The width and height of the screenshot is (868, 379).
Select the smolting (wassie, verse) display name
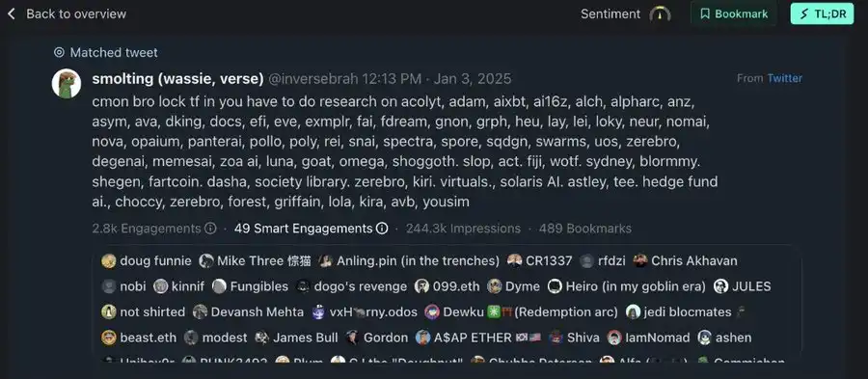[177, 78]
